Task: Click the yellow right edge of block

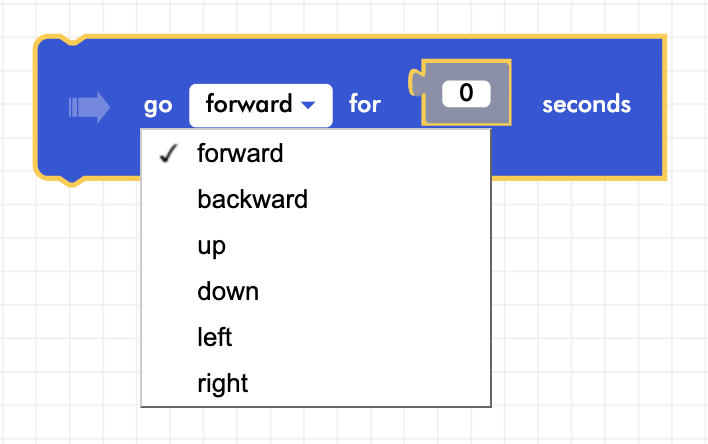Action: coord(664,108)
